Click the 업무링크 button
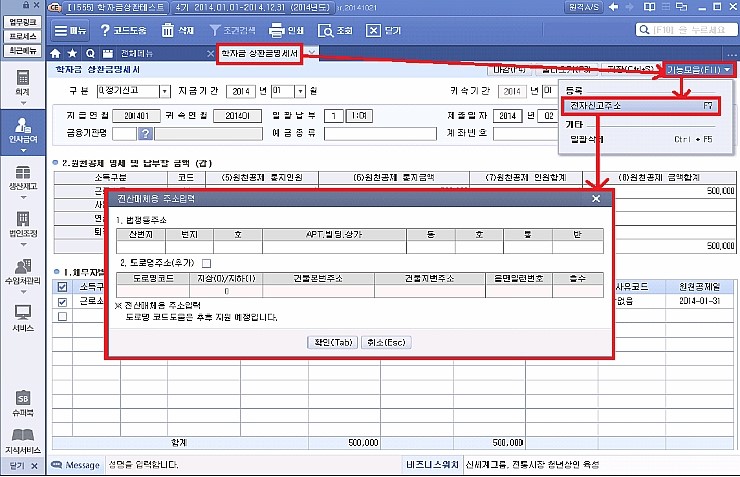Viewport: 740px width, 477px height. tap(23, 22)
